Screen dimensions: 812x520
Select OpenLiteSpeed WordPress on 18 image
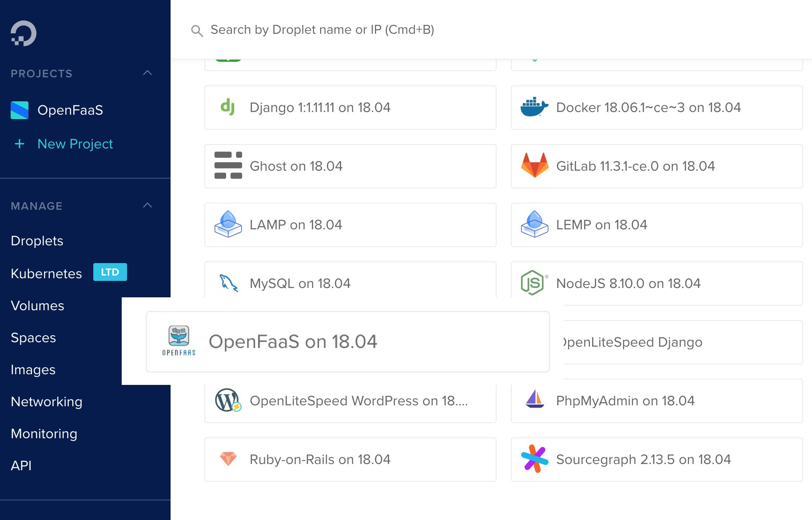(350, 404)
